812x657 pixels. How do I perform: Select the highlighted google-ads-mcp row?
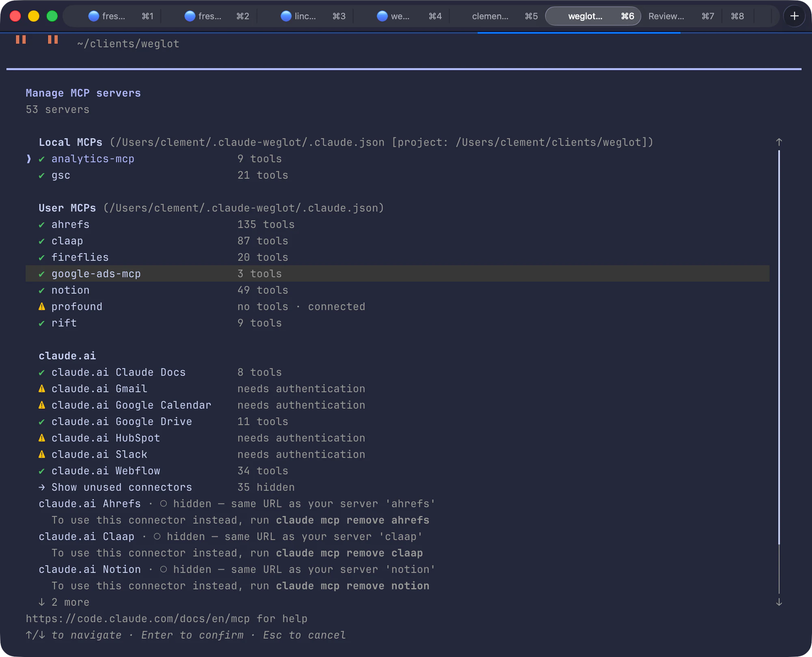397,274
